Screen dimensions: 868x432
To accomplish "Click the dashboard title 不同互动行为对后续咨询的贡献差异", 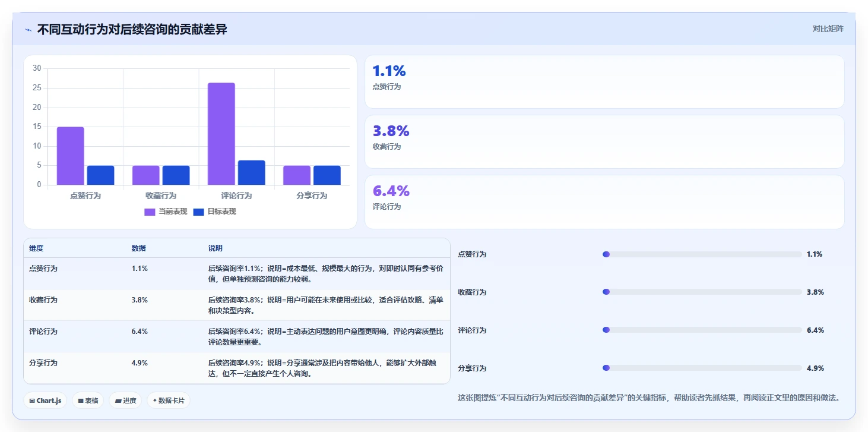I will pyautogui.click(x=132, y=29).
